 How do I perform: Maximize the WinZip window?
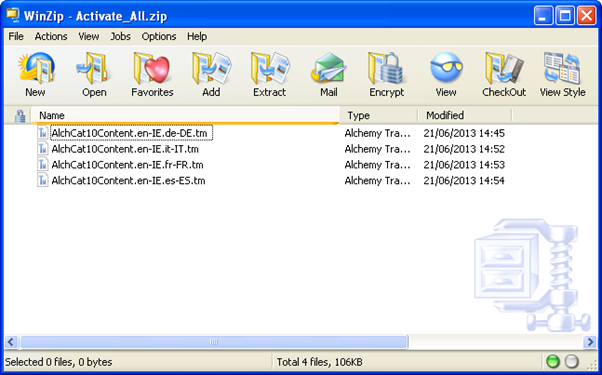[x=565, y=16]
